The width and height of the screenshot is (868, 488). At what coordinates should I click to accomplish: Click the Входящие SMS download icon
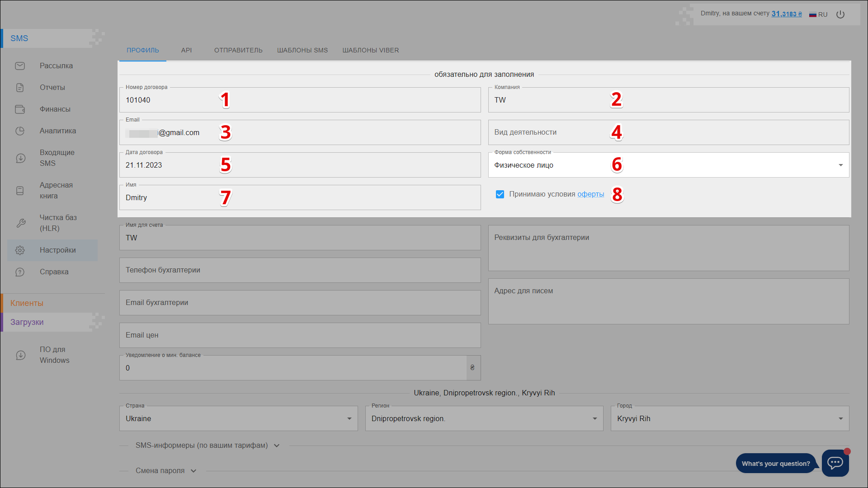point(20,158)
